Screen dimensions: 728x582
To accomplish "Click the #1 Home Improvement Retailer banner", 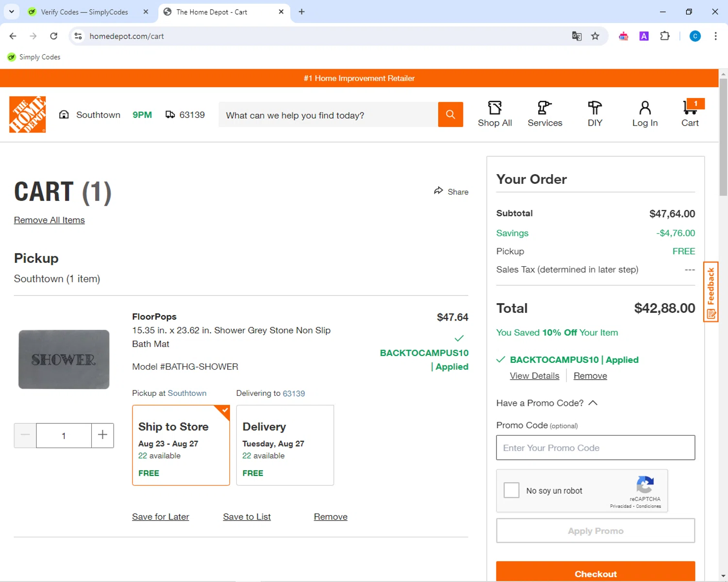I will (359, 78).
